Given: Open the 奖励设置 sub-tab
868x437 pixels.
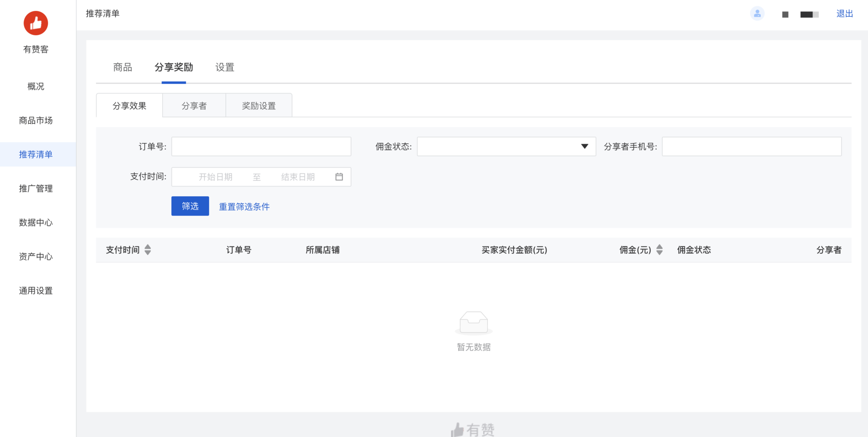Looking at the screenshot, I should pos(259,106).
